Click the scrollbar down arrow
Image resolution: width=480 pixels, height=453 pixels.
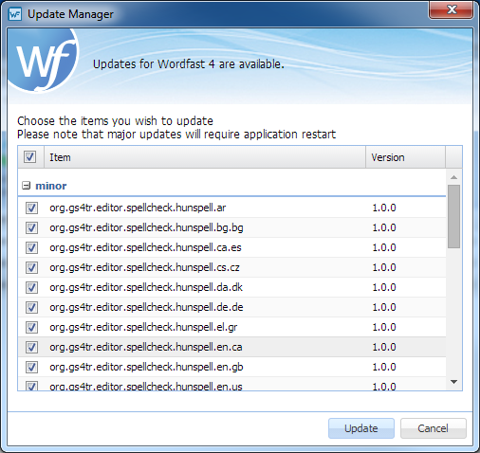coord(454,382)
